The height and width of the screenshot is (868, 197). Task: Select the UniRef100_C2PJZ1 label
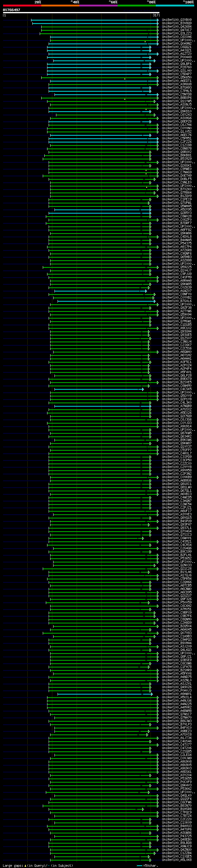tap(177, 508)
